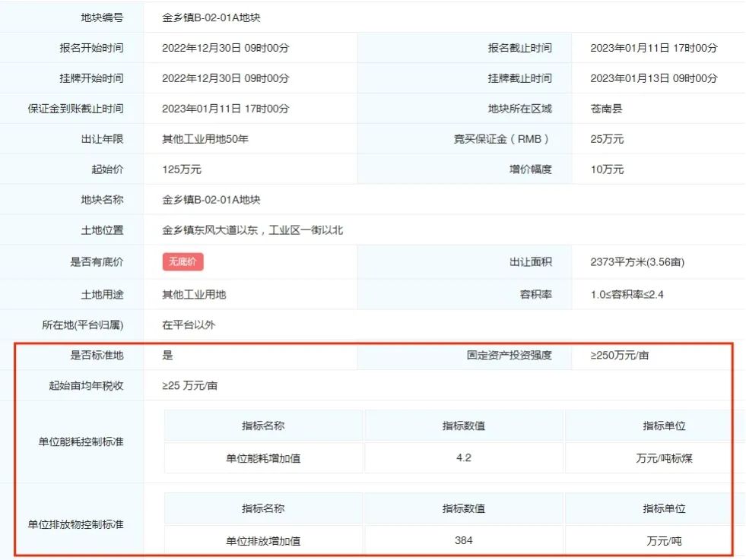The image size is (746, 560).
Task: Click the red 无底价 badge
Action: (183, 261)
